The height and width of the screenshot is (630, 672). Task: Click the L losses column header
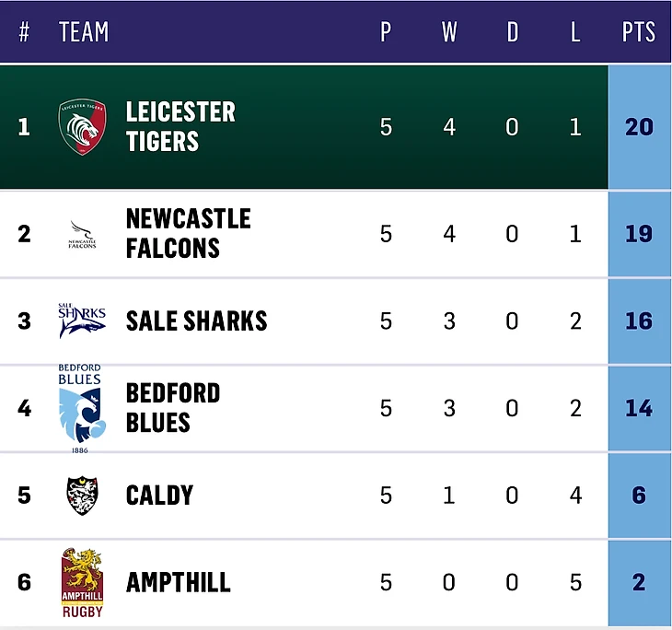point(575,32)
